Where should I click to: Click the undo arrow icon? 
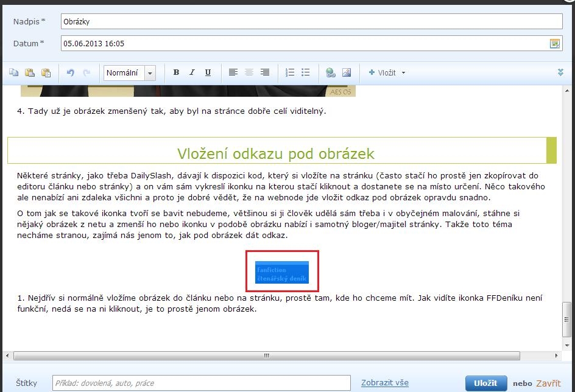[x=70, y=72]
